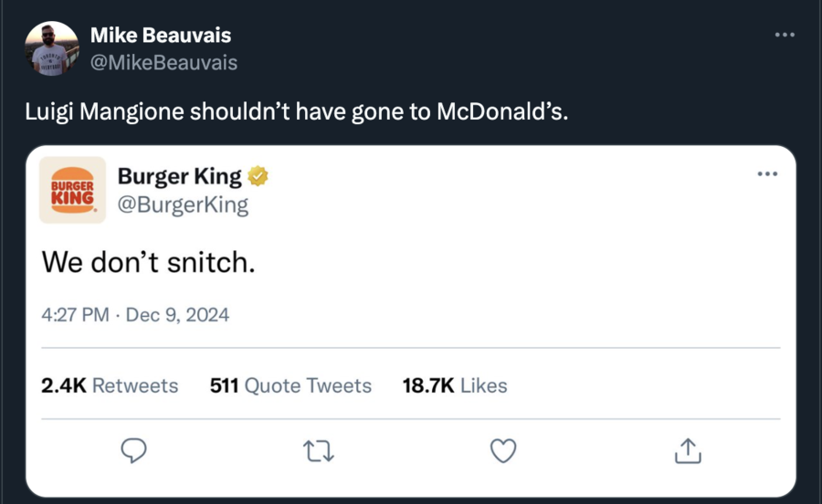Click the @MikeBeauvais handle

(x=163, y=62)
